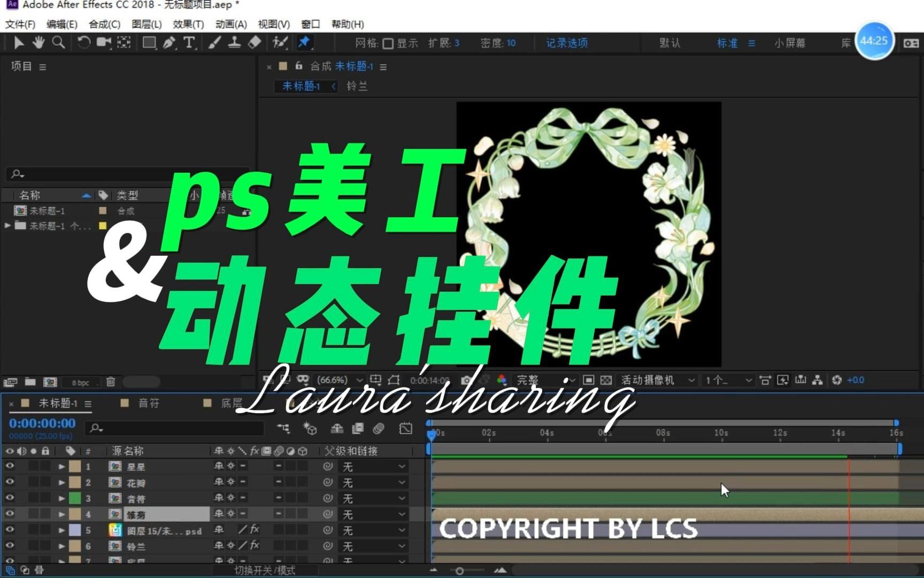
Task: Select the Unified Camera tool
Action: (104, 43)
